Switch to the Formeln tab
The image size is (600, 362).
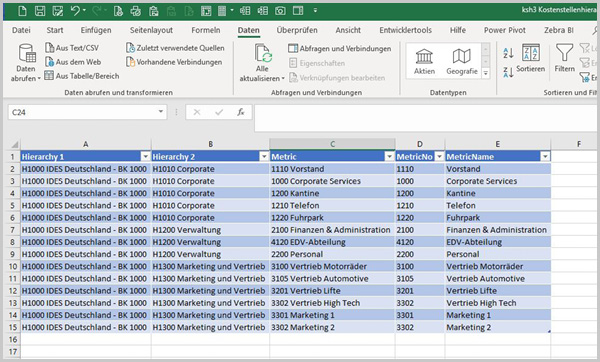pyautogui.click(x=206, y=30)
